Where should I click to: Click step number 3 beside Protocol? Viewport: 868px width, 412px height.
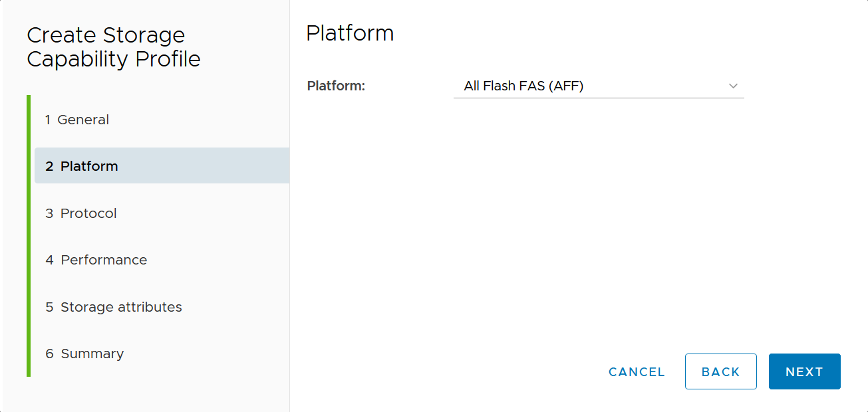(49, 213)
